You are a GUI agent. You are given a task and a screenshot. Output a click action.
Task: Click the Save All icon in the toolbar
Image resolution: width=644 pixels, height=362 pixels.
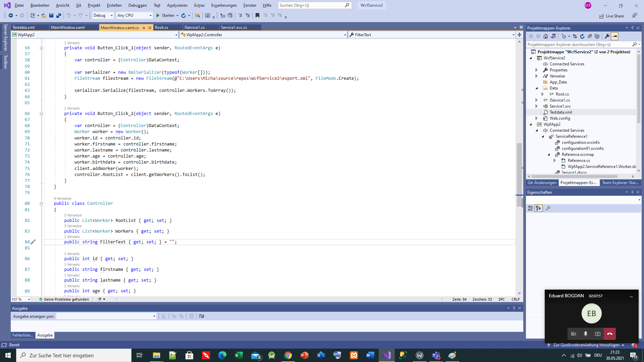[59, 15]
